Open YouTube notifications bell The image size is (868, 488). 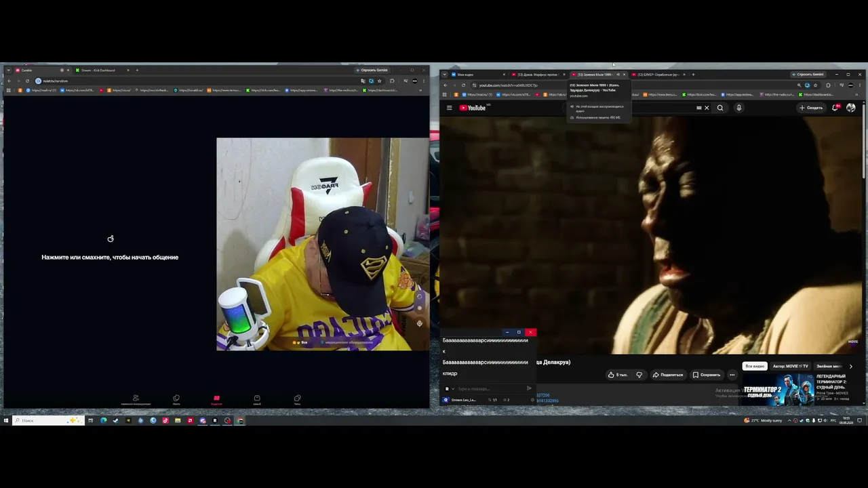coord(835,108)
